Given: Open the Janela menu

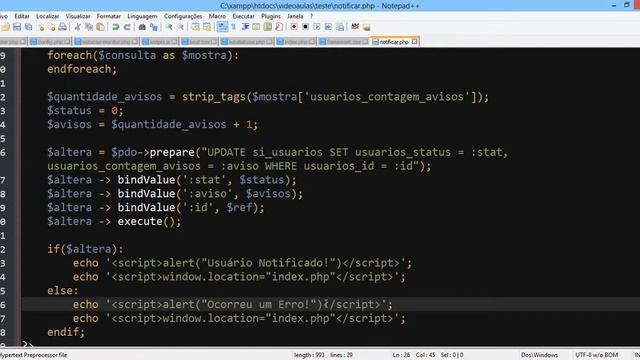Looking at the screenshot, I should (295, 16).
